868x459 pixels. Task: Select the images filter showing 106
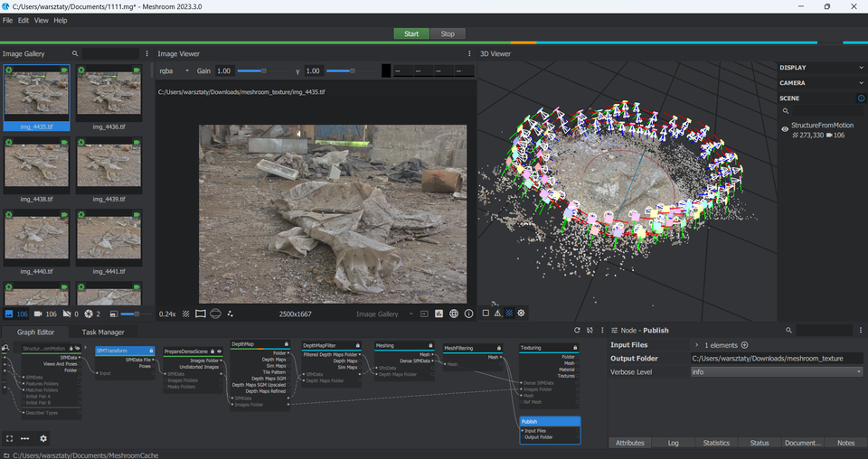(15, 314)
